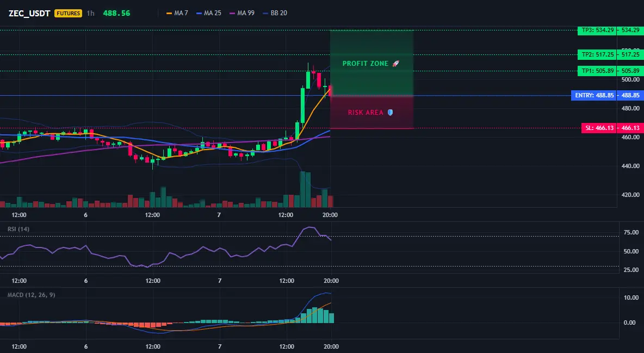Viewport: 644px width, 353px height.
Task: Toggle the MA 7 legend entry
Action: [177, 13]
